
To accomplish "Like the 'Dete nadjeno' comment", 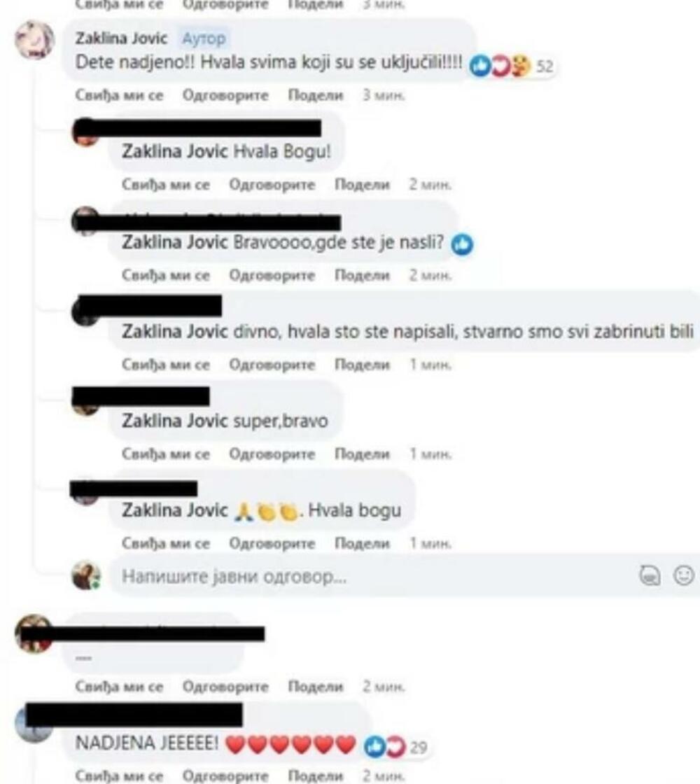I will (119, 95).
